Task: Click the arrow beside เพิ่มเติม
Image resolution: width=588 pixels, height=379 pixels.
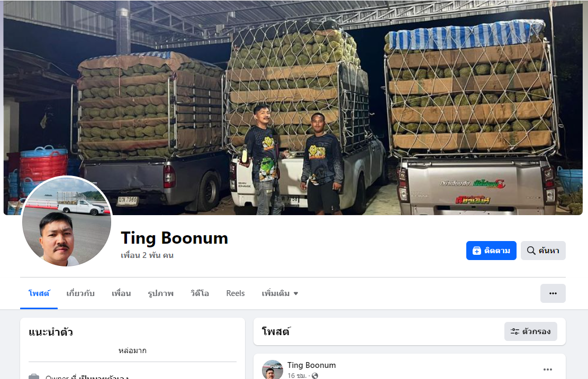Action: click(x=296, y=293)
